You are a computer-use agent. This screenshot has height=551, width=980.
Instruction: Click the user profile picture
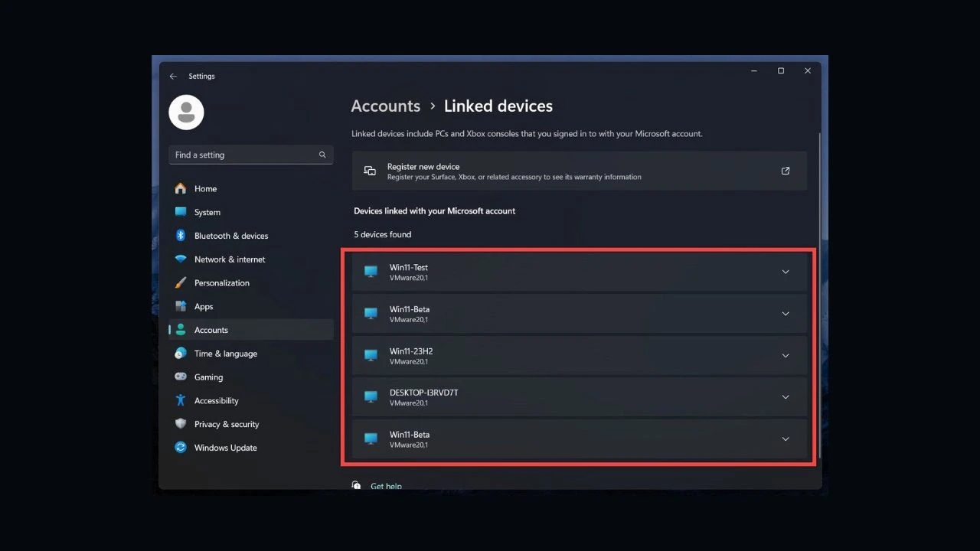coord(185,112)
